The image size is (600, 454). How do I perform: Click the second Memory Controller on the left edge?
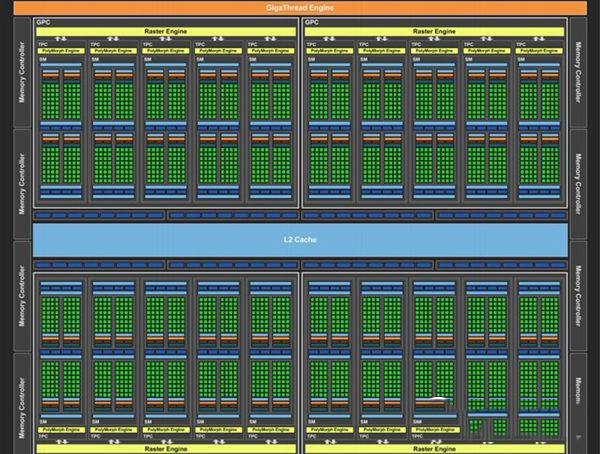(x=22, y=185)
